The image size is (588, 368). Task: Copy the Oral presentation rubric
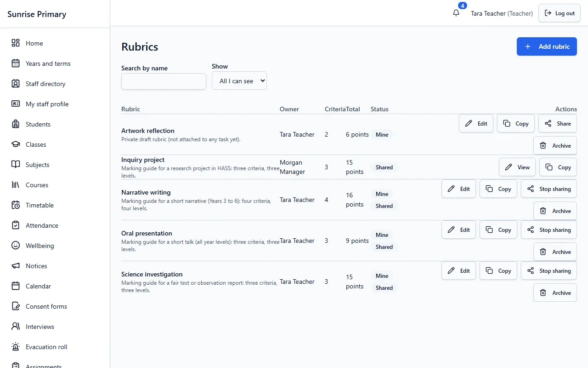pyautogui.click(x=498, y=230)
